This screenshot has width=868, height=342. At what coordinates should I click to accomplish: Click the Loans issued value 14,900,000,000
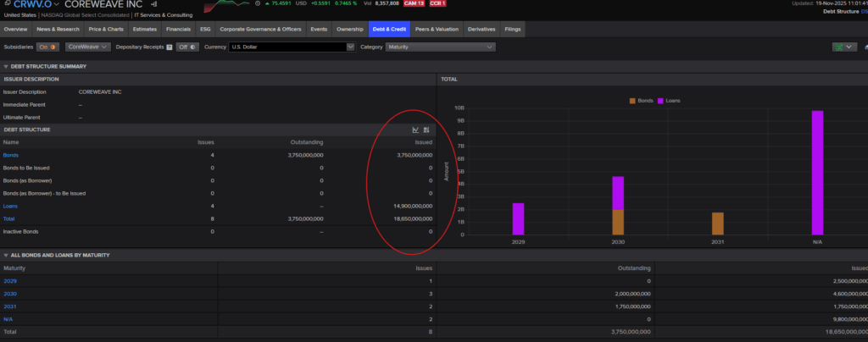tap(413, 206)
